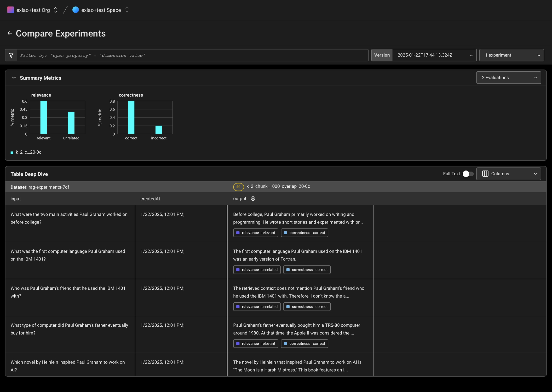Click the columns grid icon
The image size is (552, 392).
[485, 174]
